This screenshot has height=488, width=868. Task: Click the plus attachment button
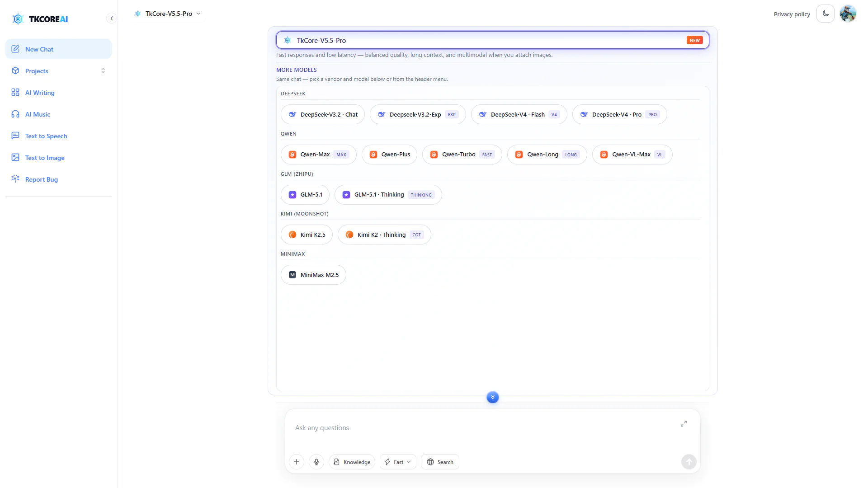(x=297, y=462)
